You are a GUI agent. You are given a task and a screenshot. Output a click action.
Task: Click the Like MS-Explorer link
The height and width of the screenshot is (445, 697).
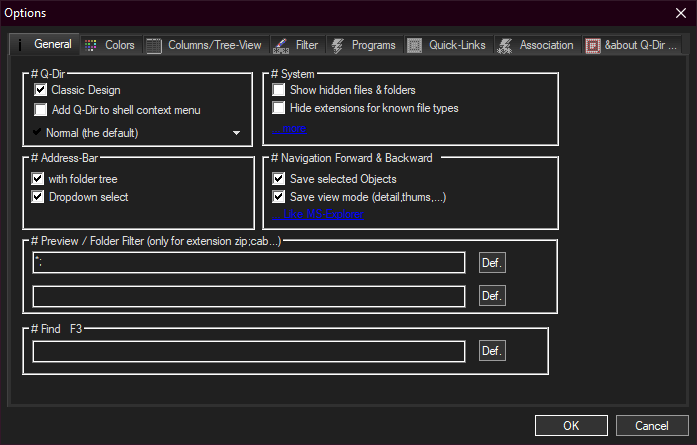[x=322, y=214]
